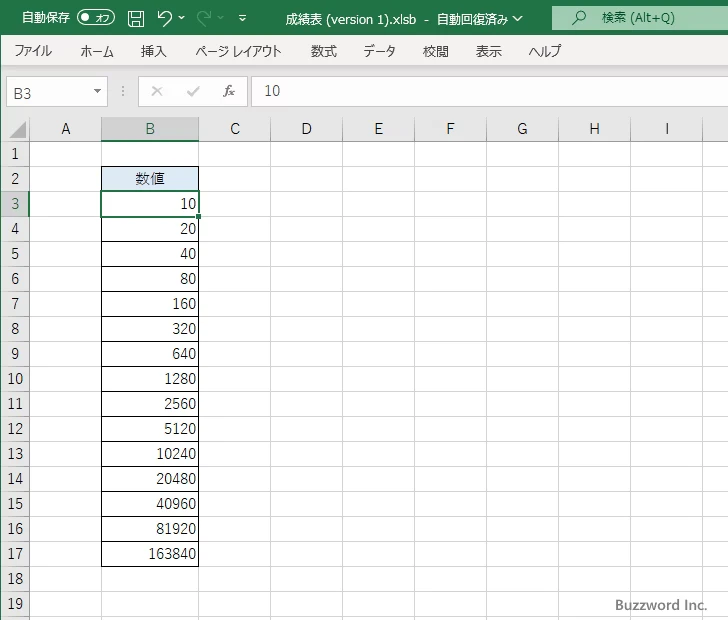The height and width of the screenshot is (620, 728).
Task: Select the cell containing 40
Action: (150, 254)
